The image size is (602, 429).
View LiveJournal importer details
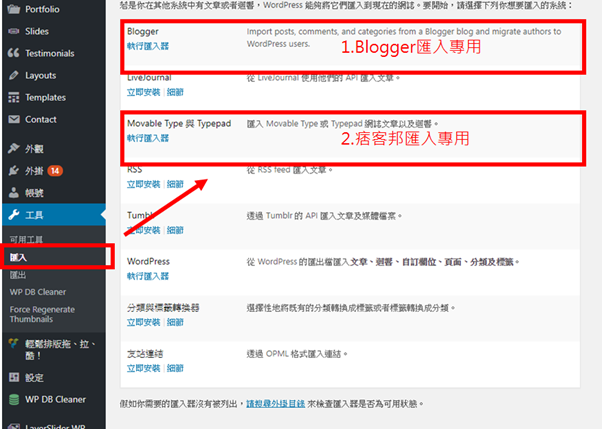coord(175,92)
